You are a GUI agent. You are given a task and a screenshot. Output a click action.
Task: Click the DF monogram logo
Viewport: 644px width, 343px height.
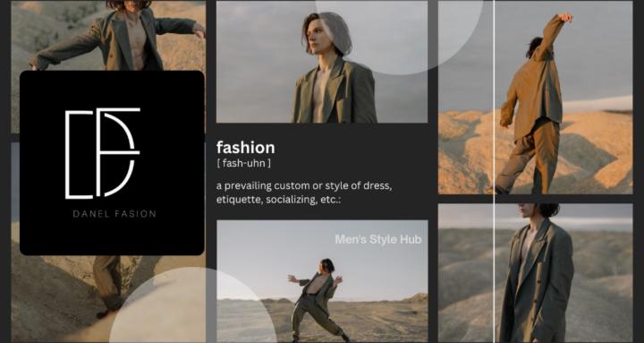(x=103, y=153)
